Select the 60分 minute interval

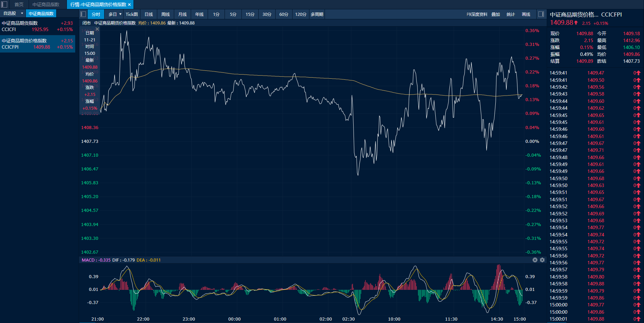[x=284, y=14]
